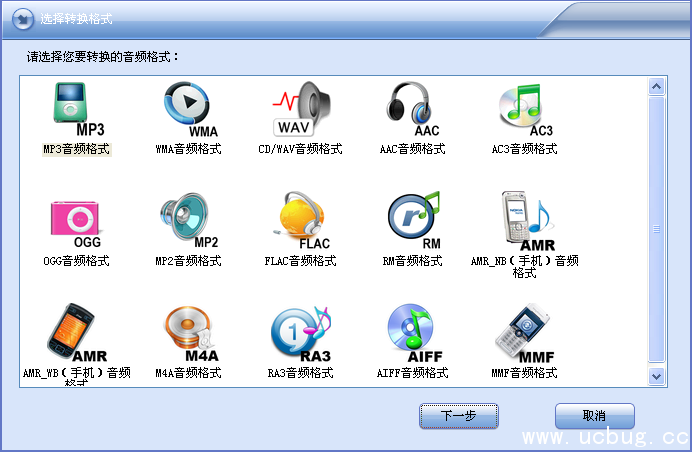Pick the AMR_NB Nokia phone icon

pyautogui.click(x=528, y=221)
